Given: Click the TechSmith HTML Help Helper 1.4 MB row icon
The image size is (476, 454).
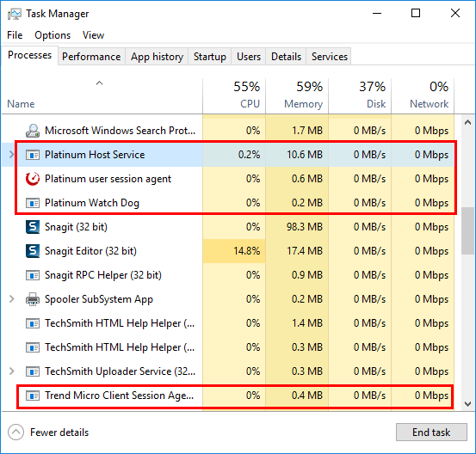Looking at the screenshot, I should [33, 323].
